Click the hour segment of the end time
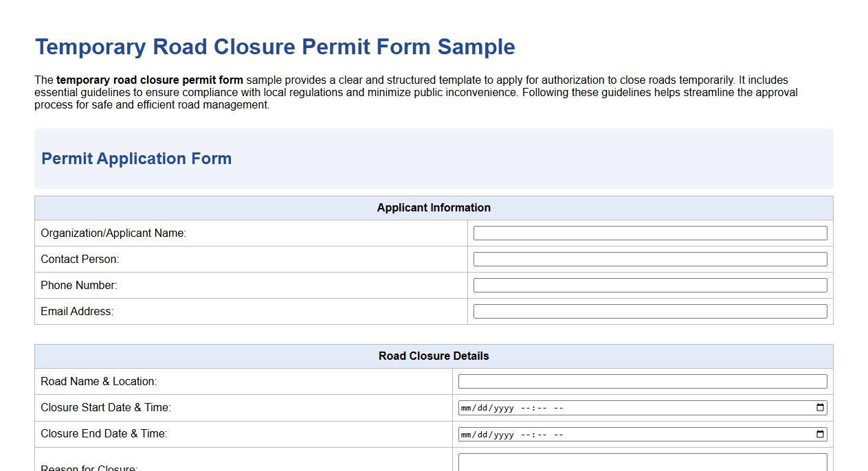The image size is (868, 471). point(524,433)
